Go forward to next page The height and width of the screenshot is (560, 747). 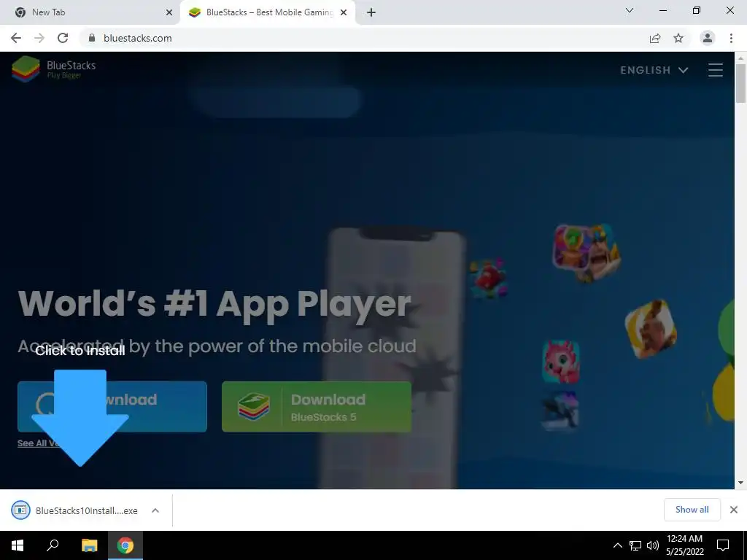pyautogui.click(x=39, y=38)
